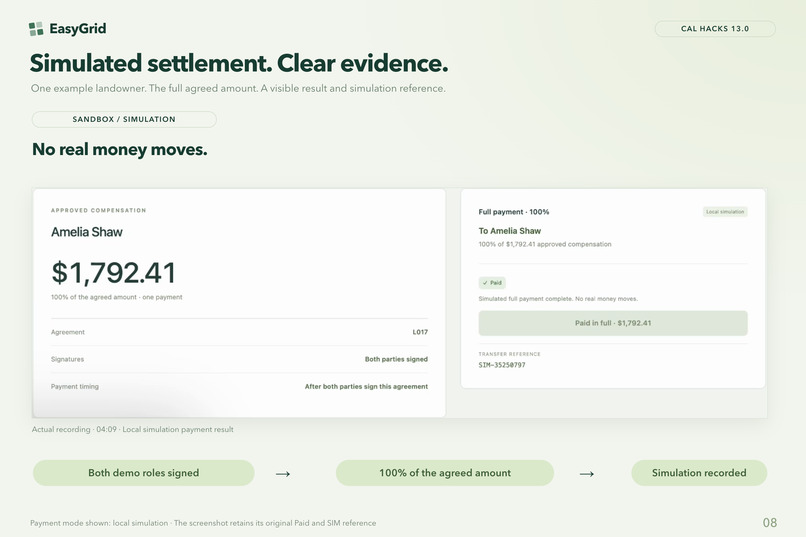Click 'To Amelia Shaw' in payment card
The height and width of the screenshot is (537, 806).
tap(509, 231)
